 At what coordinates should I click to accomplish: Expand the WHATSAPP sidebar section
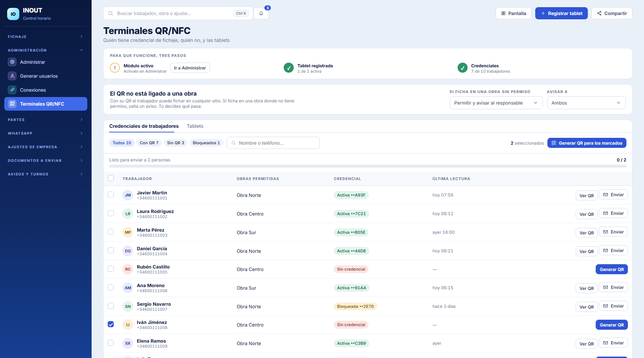click(46, 133)
